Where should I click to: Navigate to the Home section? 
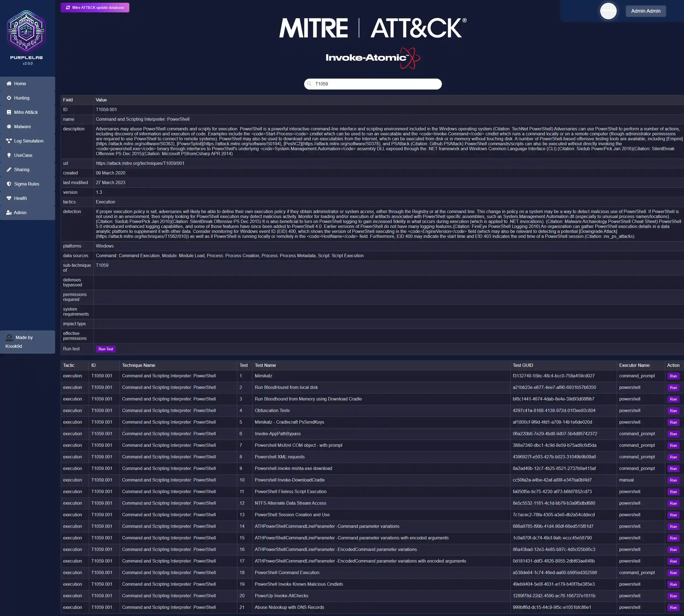[20, 83]
